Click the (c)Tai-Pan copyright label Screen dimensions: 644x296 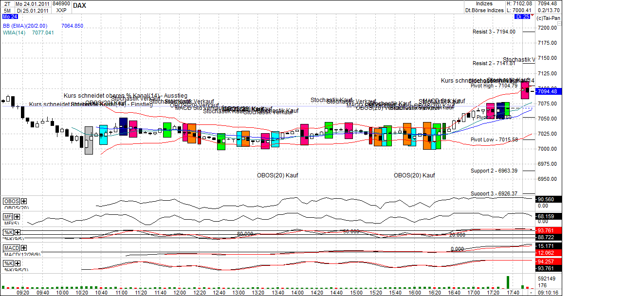pyautogui.click(x=548, y=17)
